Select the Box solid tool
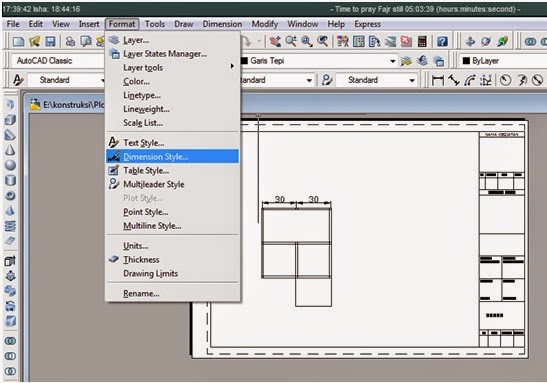 click(10, 120)
